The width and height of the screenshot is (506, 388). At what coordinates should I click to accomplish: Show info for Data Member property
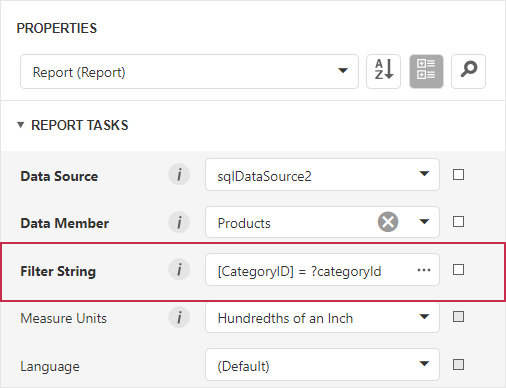(x=179, y=222)
